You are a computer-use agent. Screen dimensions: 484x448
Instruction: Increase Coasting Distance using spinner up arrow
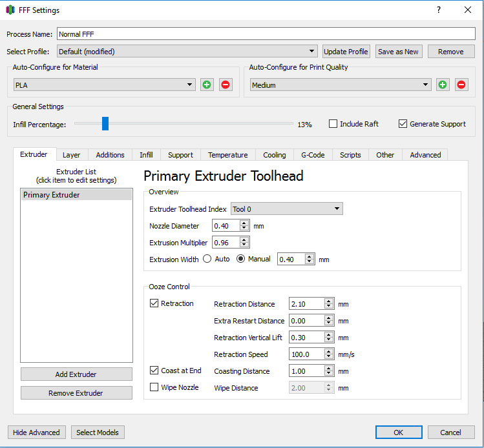pyautogui.click(x=329, y=368)
